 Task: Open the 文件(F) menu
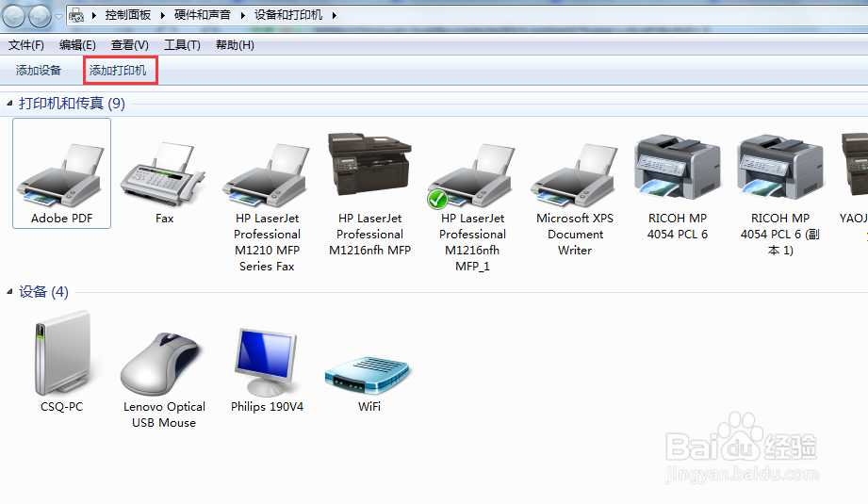click(26, 45)
